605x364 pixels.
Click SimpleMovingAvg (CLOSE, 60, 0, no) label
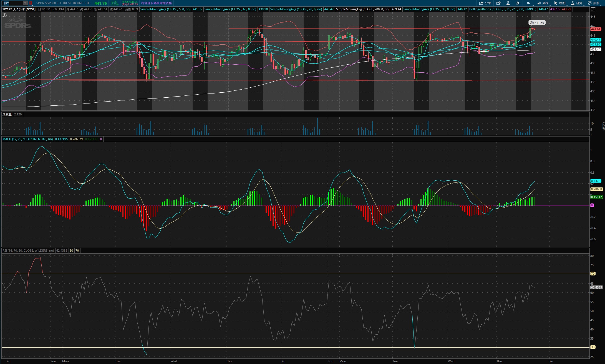click(x=230, y=9)
